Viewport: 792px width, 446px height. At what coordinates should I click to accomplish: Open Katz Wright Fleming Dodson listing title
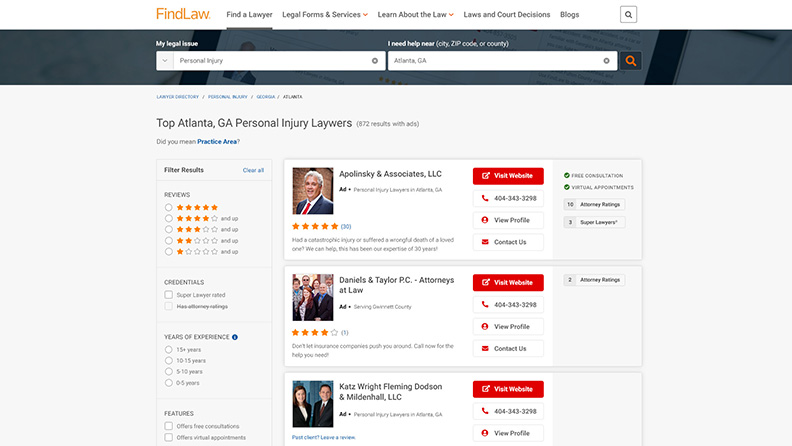390,391
